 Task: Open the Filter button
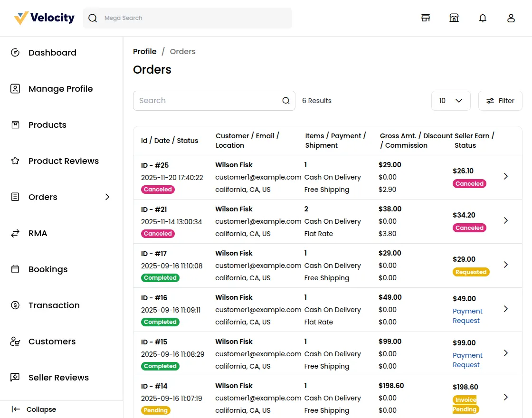pos(500,101)
